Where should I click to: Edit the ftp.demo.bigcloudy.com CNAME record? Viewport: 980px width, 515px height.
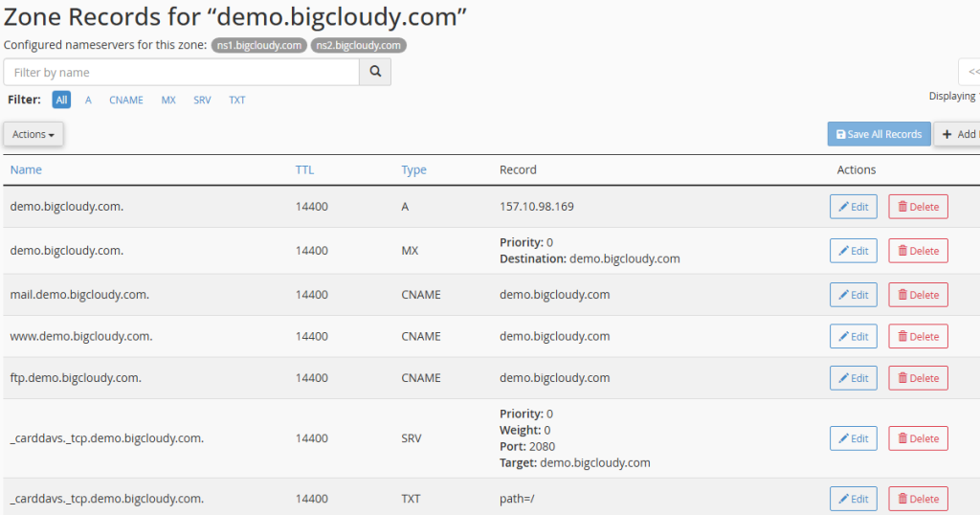click(853, 378)
